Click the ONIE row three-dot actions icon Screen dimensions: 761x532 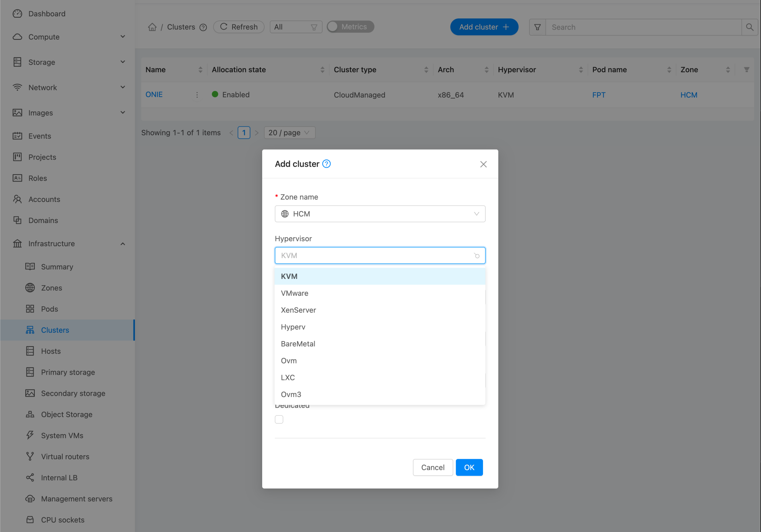(197, 95)
